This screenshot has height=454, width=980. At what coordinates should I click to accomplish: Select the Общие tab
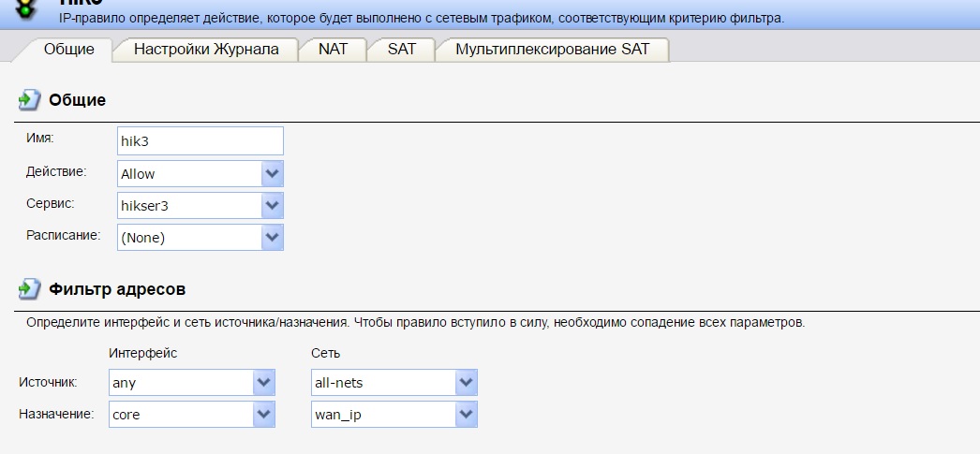[69, 50]
